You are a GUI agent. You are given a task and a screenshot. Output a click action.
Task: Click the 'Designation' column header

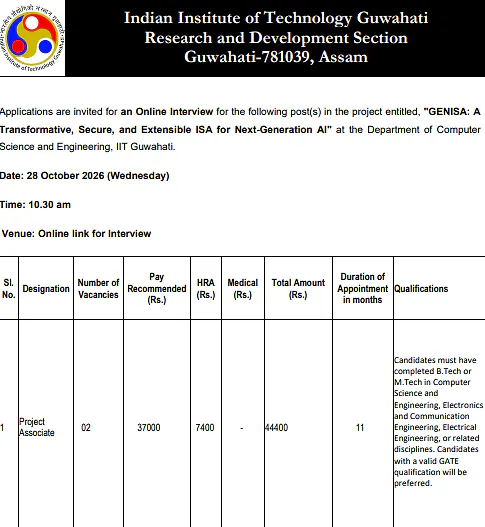tap(46, 289)
